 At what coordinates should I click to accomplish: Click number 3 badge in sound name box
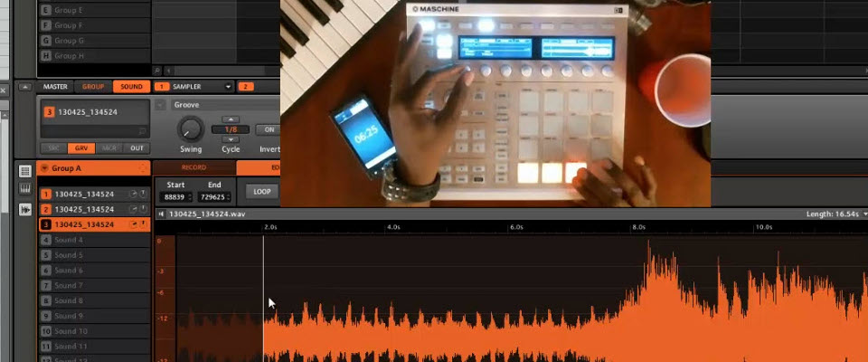point(49,112)
